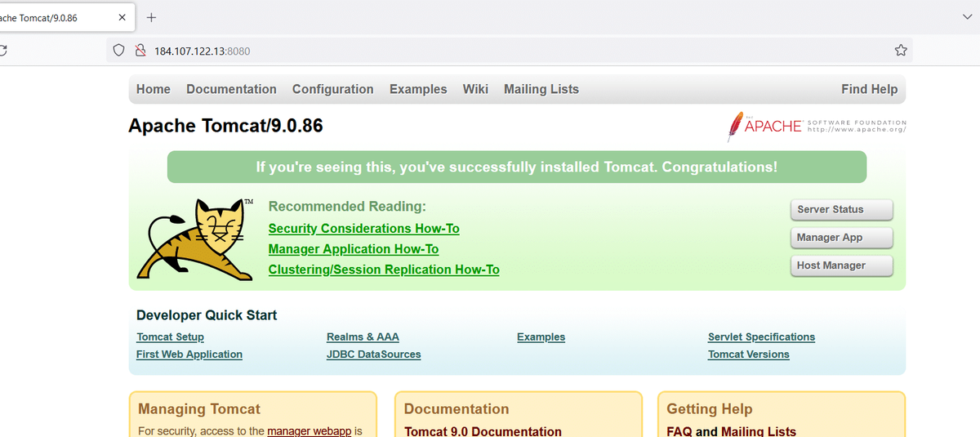
Task: Click the Host Manager button
Action: pos(841,265)
